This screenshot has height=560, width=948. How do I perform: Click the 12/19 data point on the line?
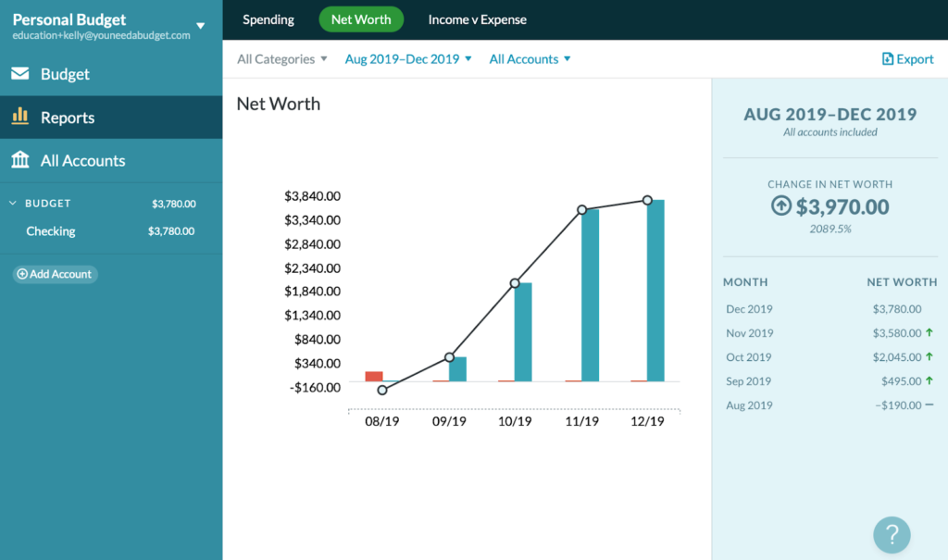[647, 200]
